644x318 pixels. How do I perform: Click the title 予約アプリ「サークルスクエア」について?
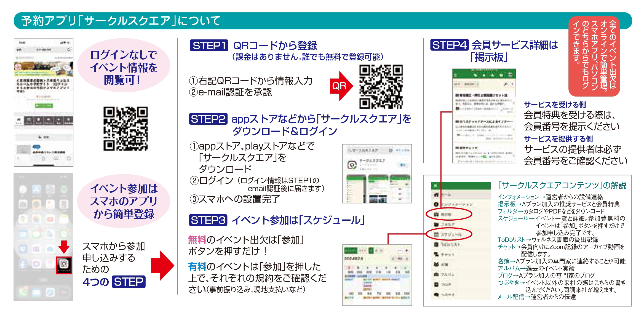tap(121, 21)
